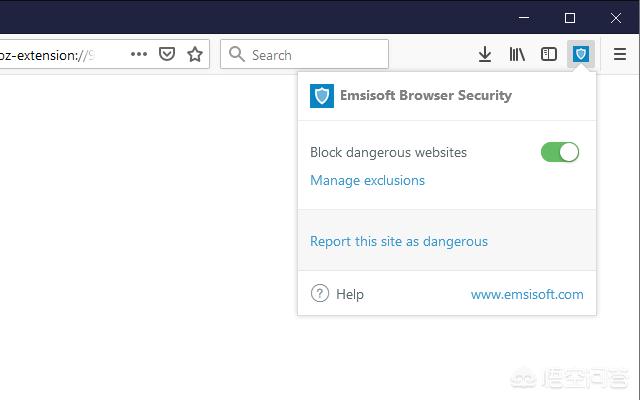The width and height of the screenshot is (640, 400).
Task: Open page actions three-dot menu
Action: coord(139,54)
